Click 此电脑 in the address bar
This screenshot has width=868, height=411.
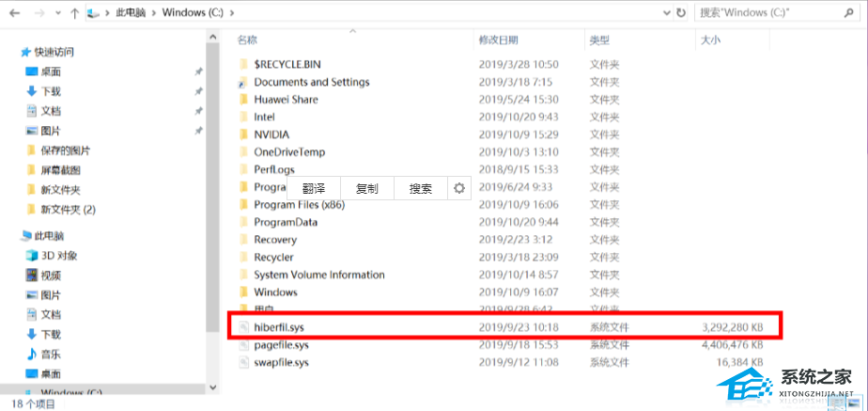click(x=130, y=13)
